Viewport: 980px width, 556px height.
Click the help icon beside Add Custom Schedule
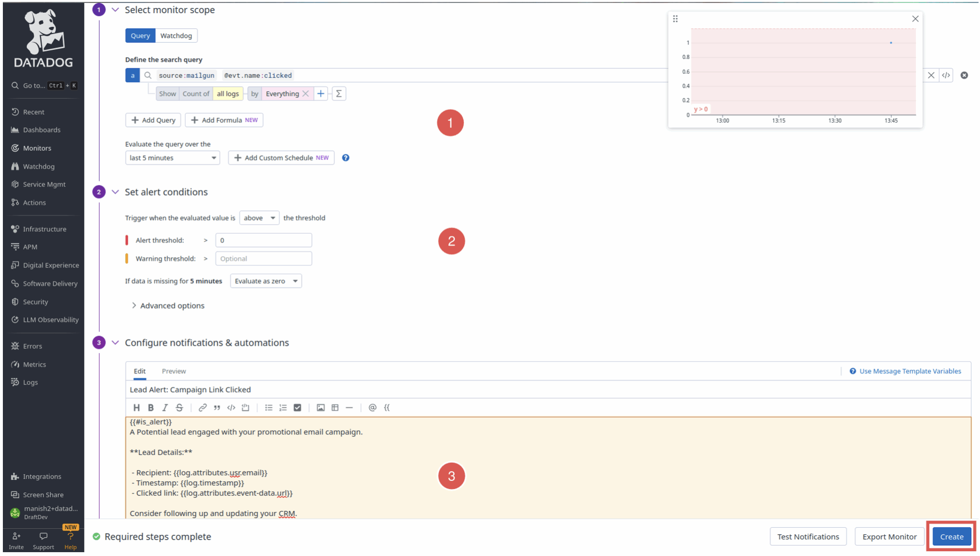point(345,158)
